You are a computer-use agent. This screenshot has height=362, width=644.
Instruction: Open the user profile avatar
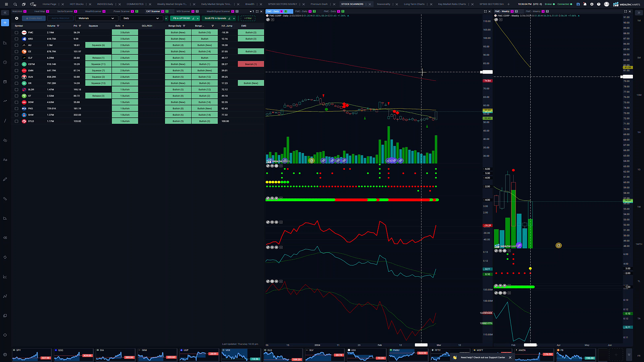click(606, 4)
